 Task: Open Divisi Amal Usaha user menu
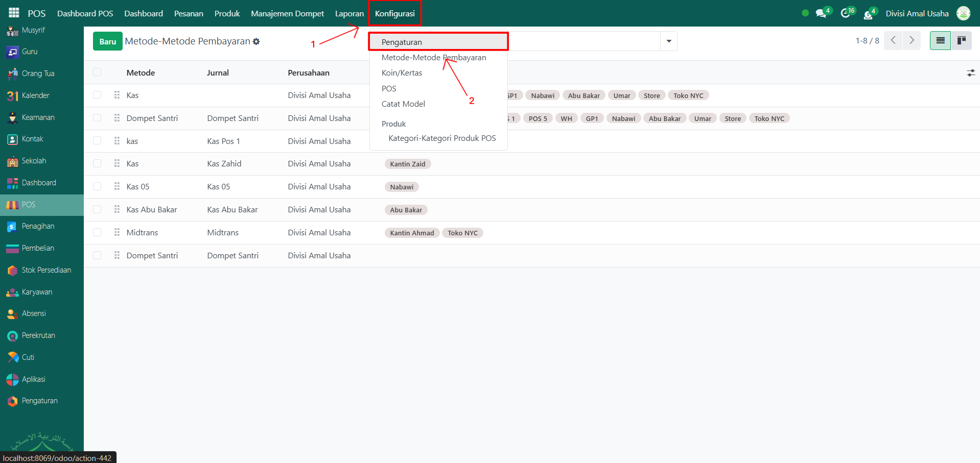(917, 13)
